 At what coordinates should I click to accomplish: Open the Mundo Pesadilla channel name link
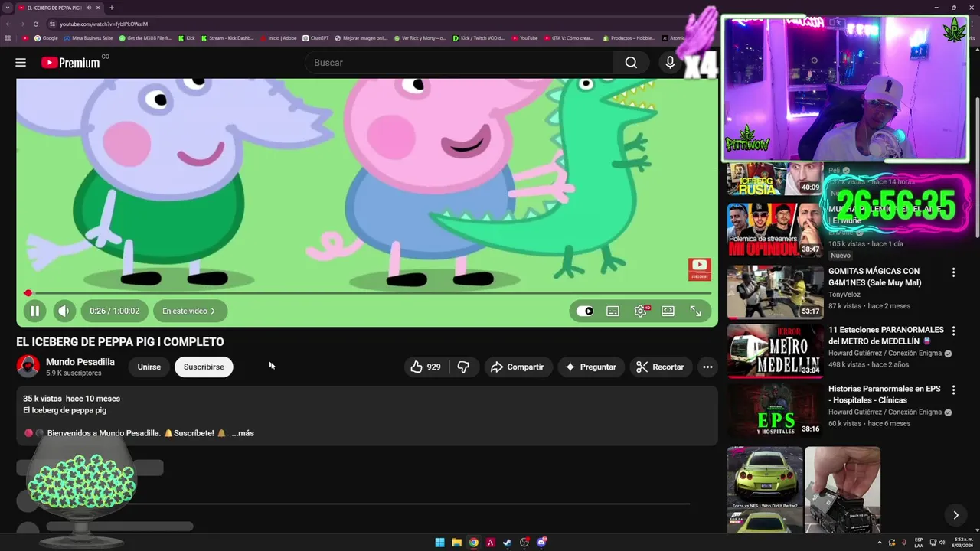pos(80,362)
